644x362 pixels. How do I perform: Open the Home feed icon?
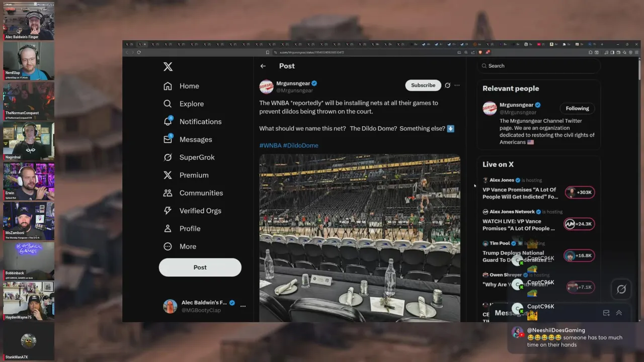pos(168,86)
